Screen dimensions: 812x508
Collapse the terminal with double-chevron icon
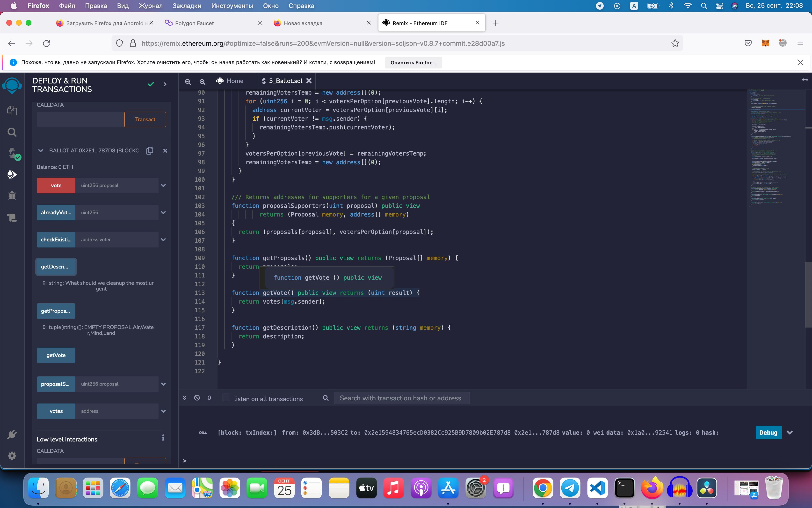pyautogui.click(x=185, y=398)
